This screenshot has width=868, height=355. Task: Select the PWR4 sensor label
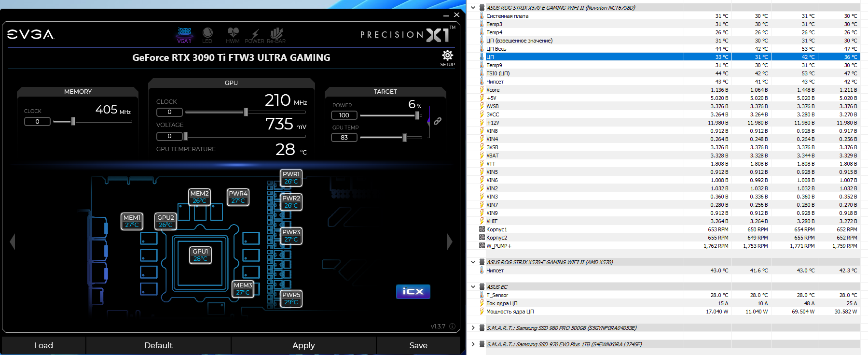tap(238, 197)
